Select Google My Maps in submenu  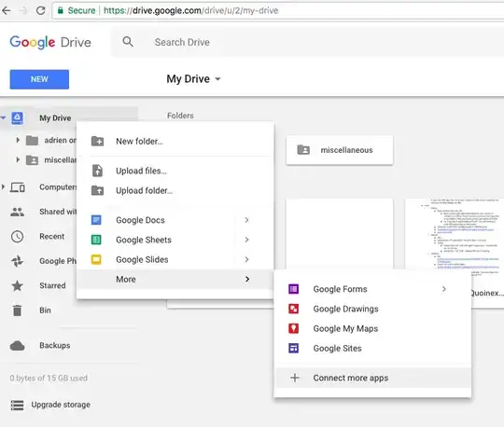coord(372,328)
